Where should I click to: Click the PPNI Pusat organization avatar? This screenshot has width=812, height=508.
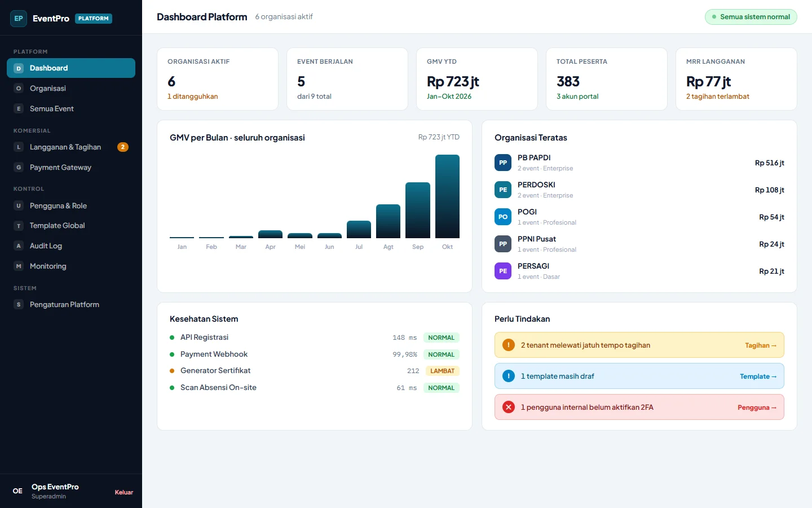(x=503, y=244)
